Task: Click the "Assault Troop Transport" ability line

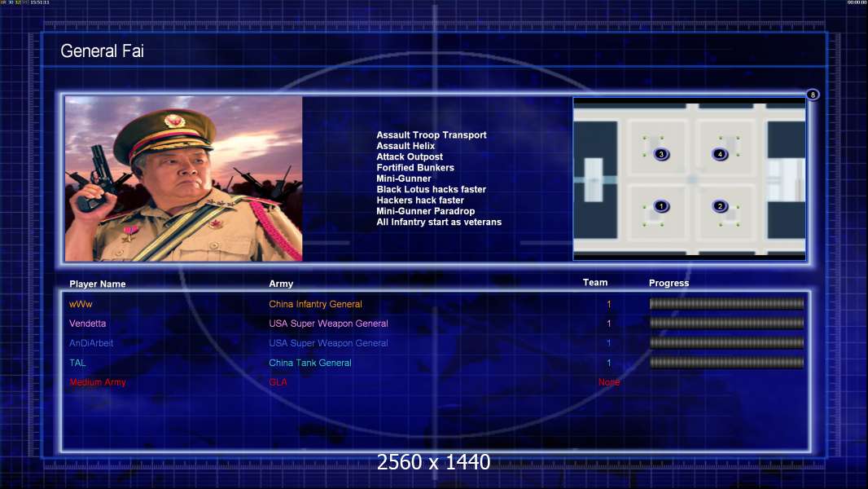Action: coord(432,134)
